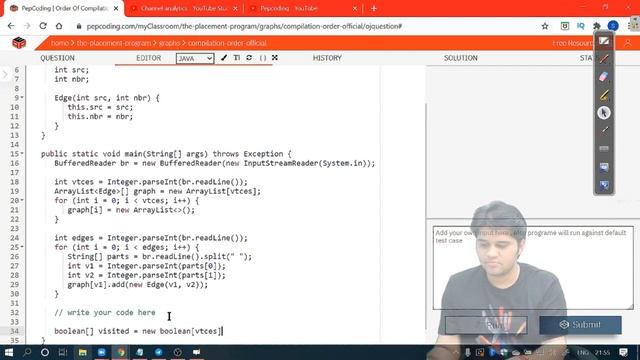
Task: Click the pencil icon in editor toolbar
Action: [x=224, y=58]
